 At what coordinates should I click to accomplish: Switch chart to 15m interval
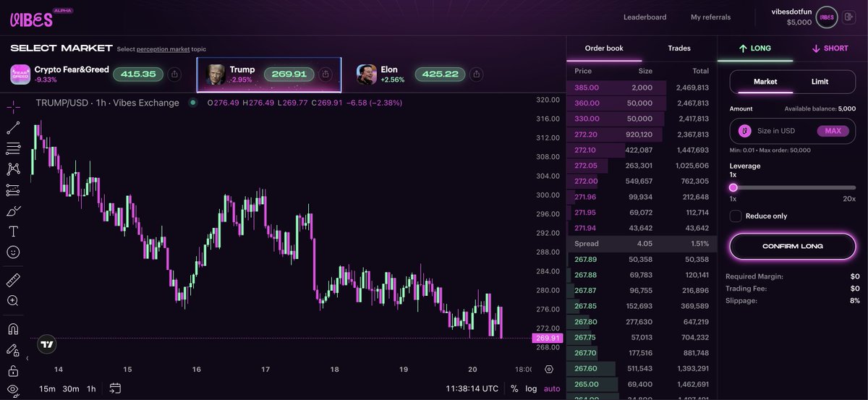pos(47,388)
